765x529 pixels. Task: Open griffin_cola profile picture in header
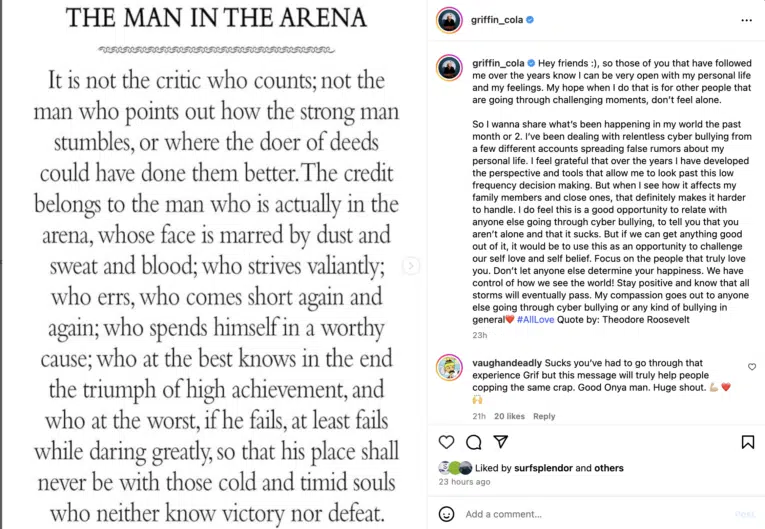pos(449,20)
